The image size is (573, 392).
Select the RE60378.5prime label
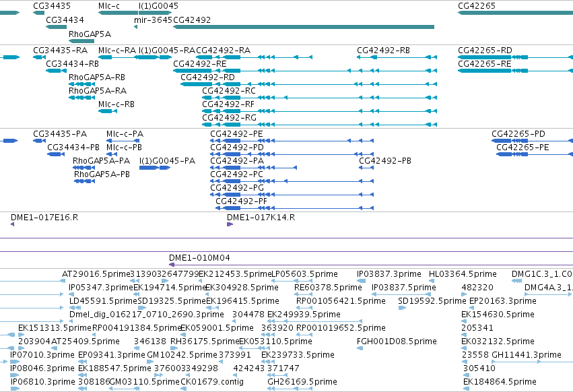coord(328,288)
